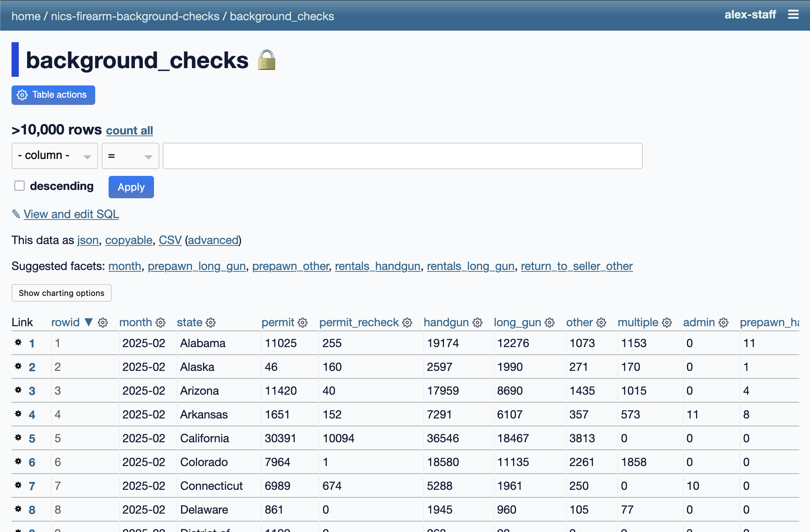Sort by the permit column header
The image size is (810, 532).
point(278,322)
